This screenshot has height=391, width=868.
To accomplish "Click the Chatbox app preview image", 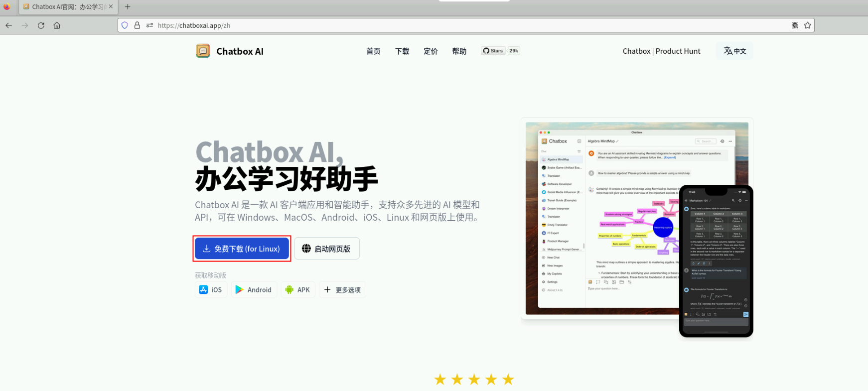I will 637,228.
